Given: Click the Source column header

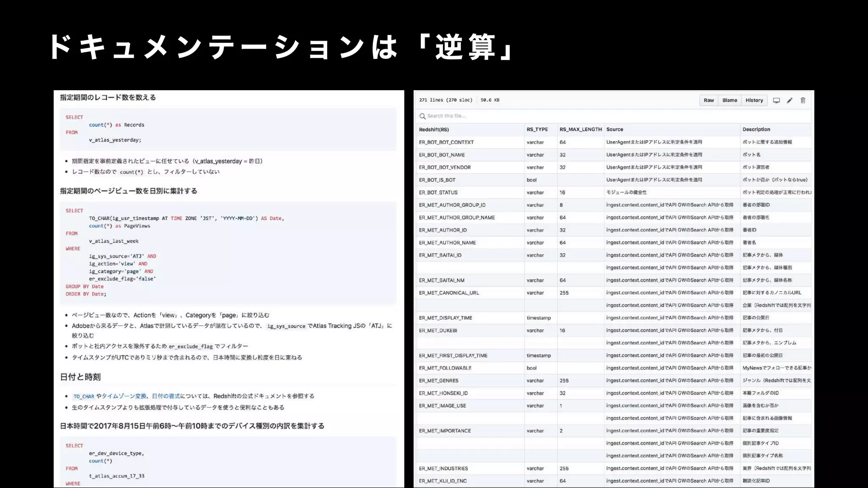Looking at the screenshot, I should [x=615, y=130].
